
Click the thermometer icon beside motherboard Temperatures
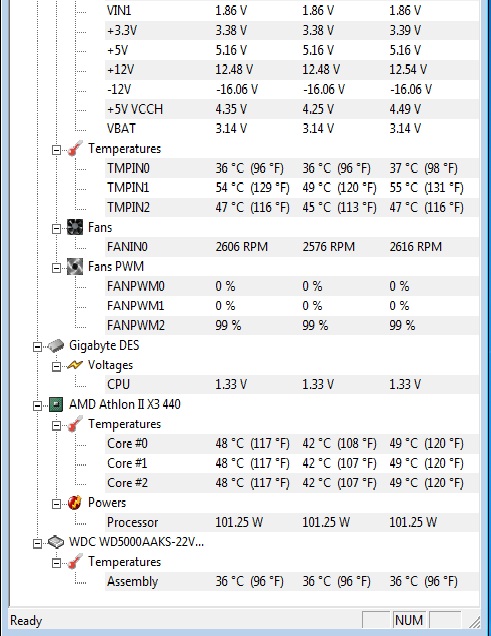click(75, 149)
